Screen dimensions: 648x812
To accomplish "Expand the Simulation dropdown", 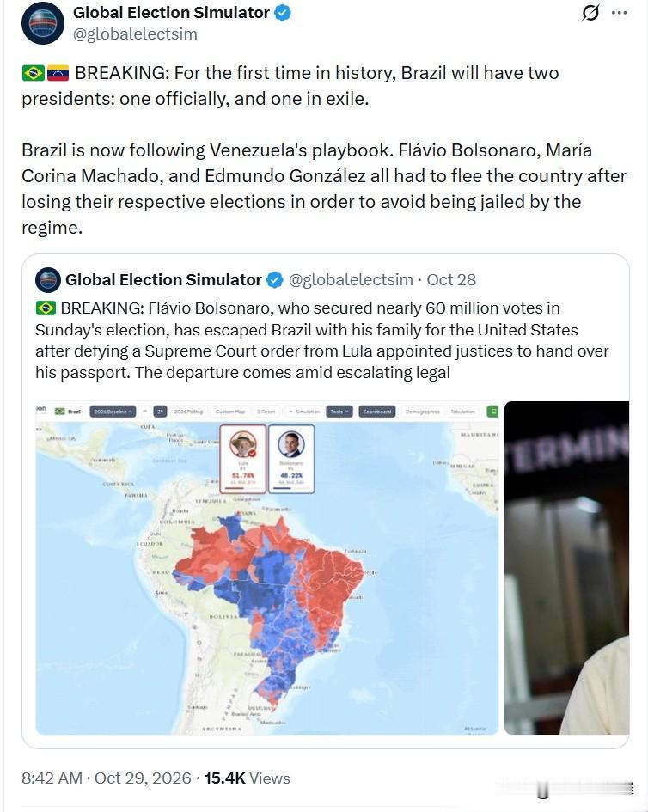I will 304,412.
